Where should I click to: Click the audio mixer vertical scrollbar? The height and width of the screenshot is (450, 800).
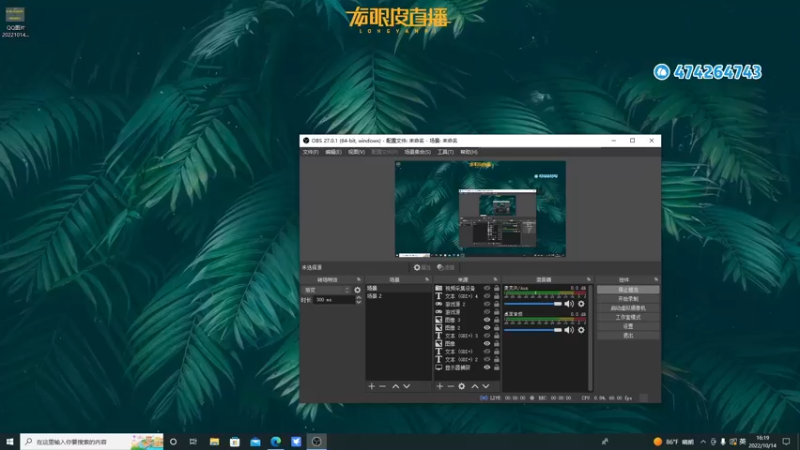coord(590,337)
